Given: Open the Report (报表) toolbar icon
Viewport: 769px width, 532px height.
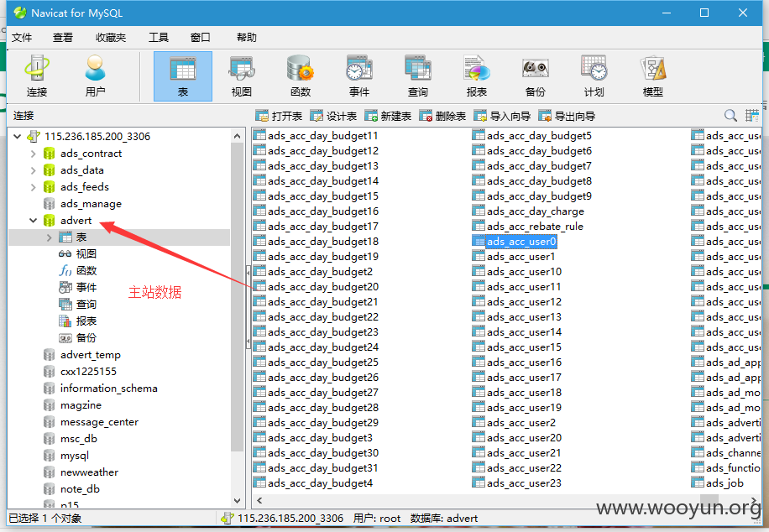Looking at the screenshot, I should (x=477, y=76).
